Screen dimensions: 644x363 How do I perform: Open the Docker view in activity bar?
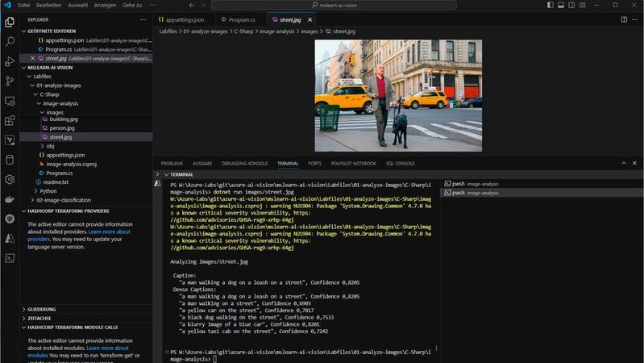(x=10, y=198)
